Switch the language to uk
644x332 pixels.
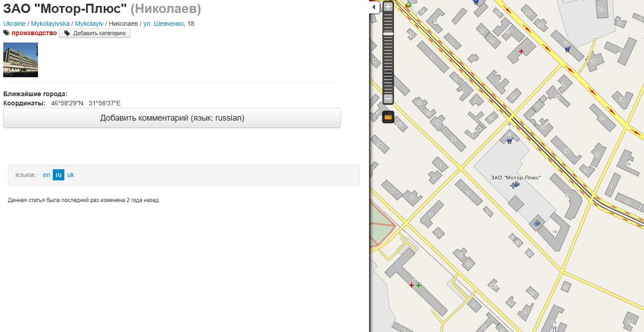(70, 175)
